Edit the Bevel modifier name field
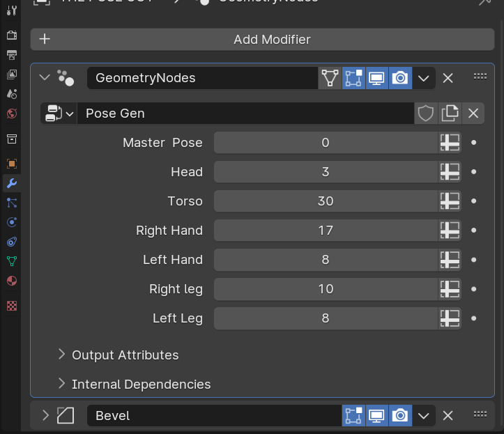The height and width of the screenshot is (434, 504). [215, 416]
